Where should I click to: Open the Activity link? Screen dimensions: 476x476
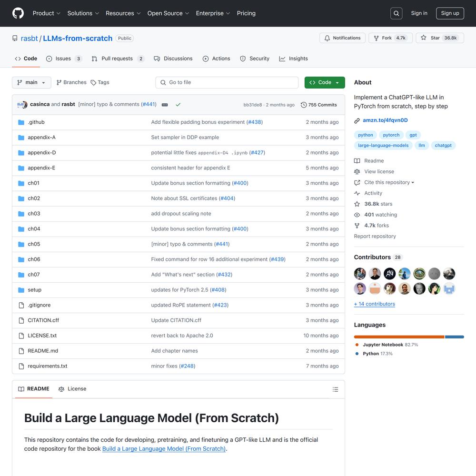pyautogui.click(x=373, y=193)
